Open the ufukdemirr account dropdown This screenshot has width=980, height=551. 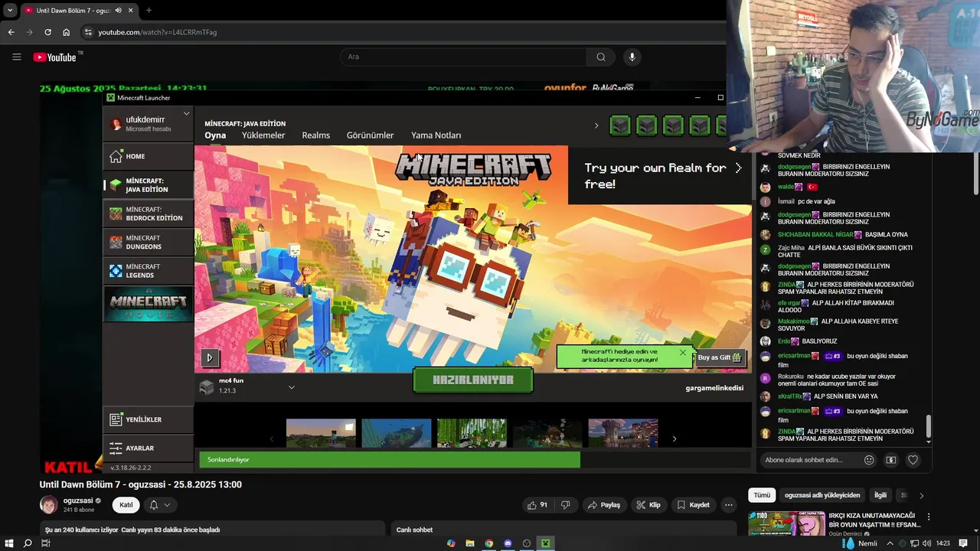186,114
